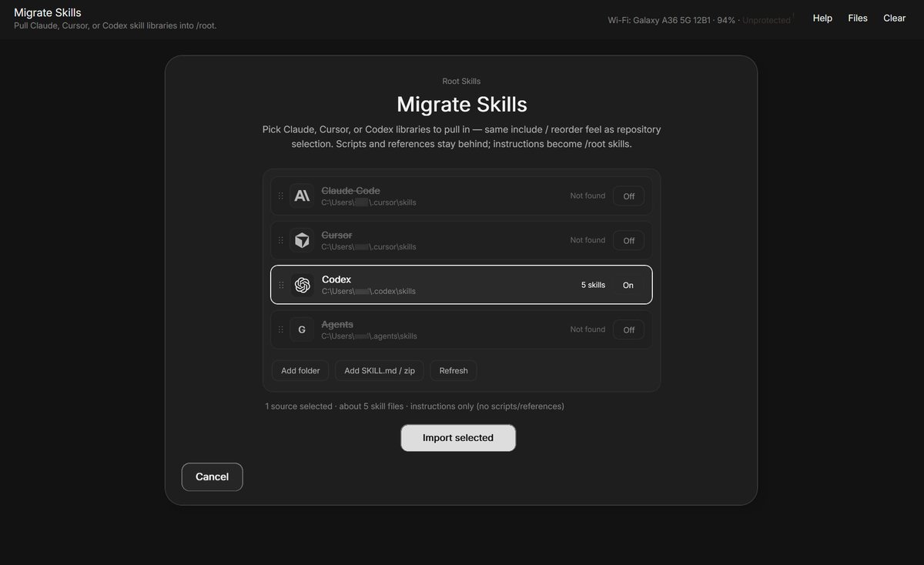The height and width of the screenshot is (565, 924).
Task: Click the Migrate Skills dialog heading
Action: point(461,104)
